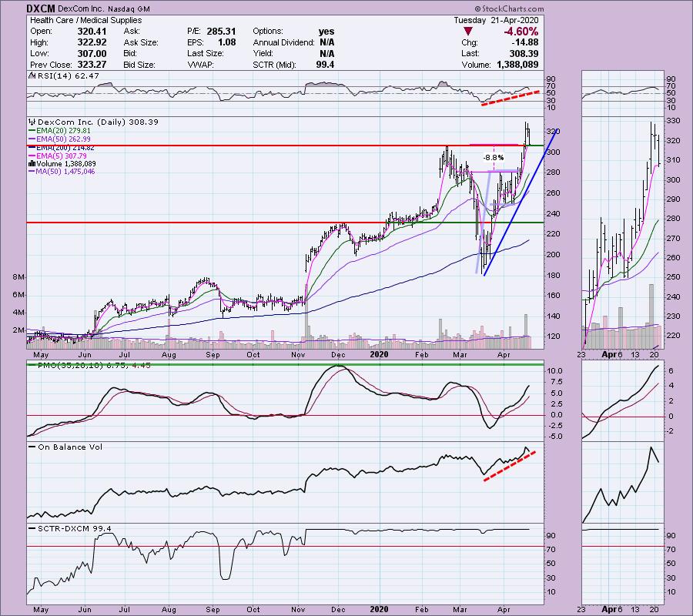Click the StockCharts.com label

[509, 8]
